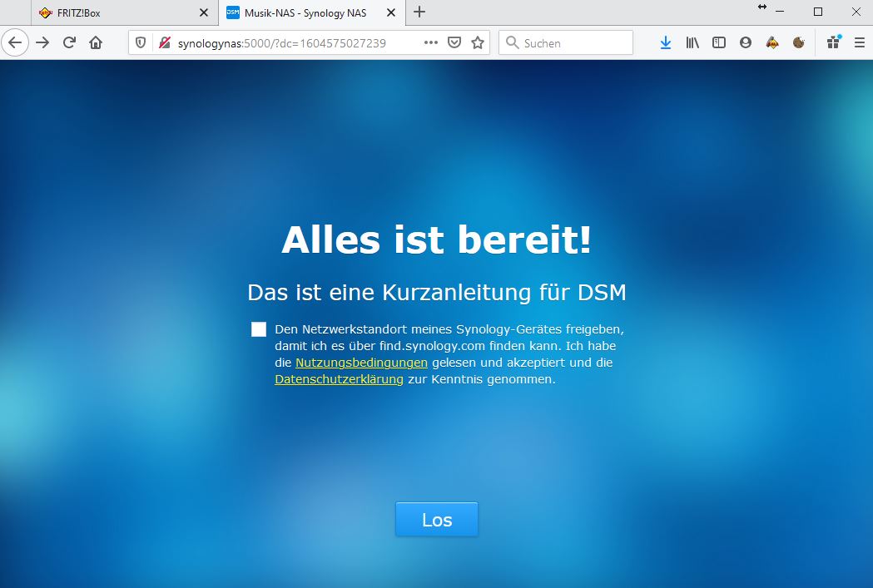Open the browser home page

coord(96,43)
